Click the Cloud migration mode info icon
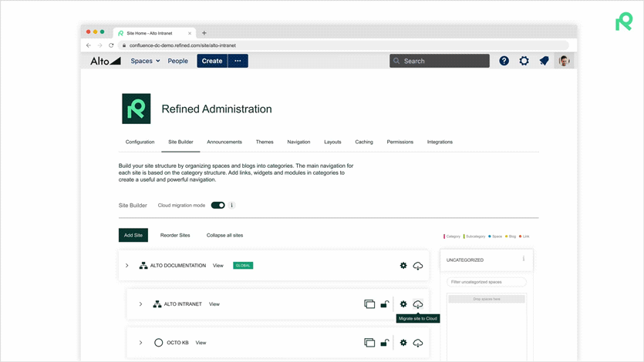 pos(231,206)
